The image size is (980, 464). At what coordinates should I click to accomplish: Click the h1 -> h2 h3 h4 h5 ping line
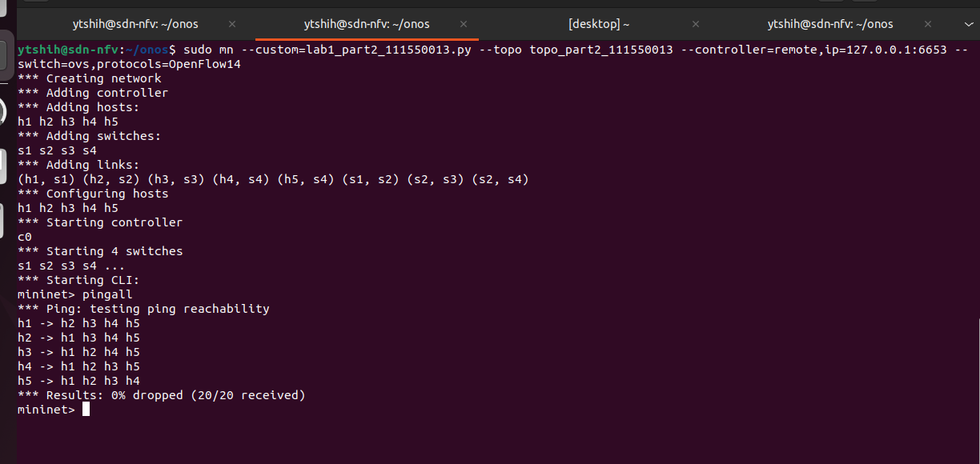click(78, 323)
